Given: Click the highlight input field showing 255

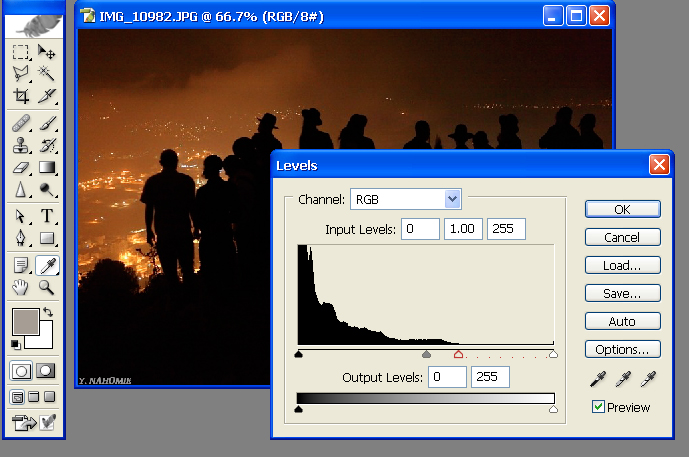Looking at the screenshot, I should click(506, 229).
